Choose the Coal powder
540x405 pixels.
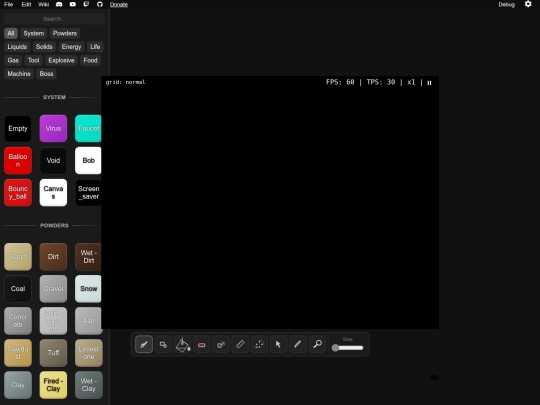pyautogui.click(x=18, y=289)
